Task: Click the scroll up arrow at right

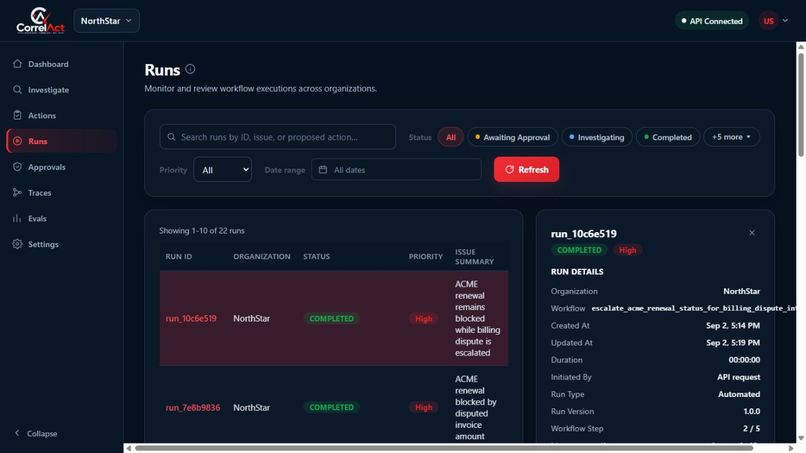Action: pos(801,46)
